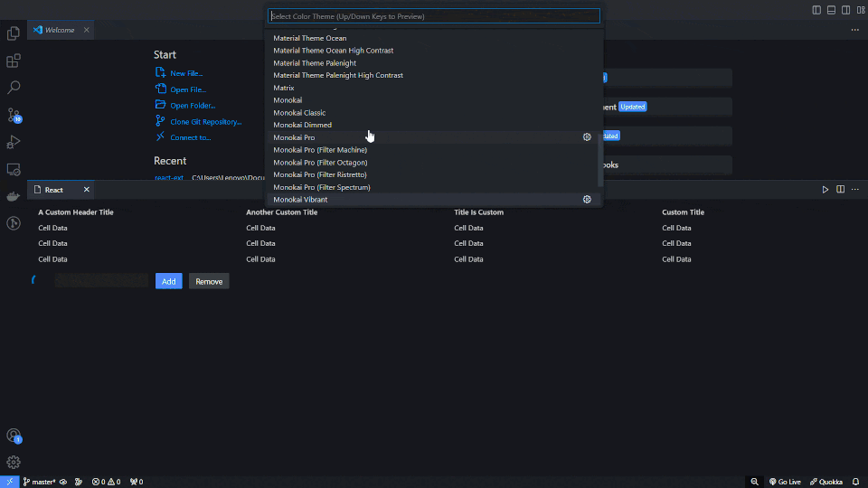The width and height of the screenshot is (868, 488).
Task: Toggle the bottom panel layout button
Action: [x=831, y=10]
